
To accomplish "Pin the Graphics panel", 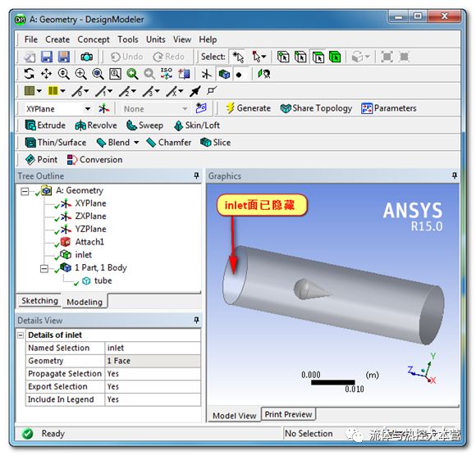I will coord(455,176).
